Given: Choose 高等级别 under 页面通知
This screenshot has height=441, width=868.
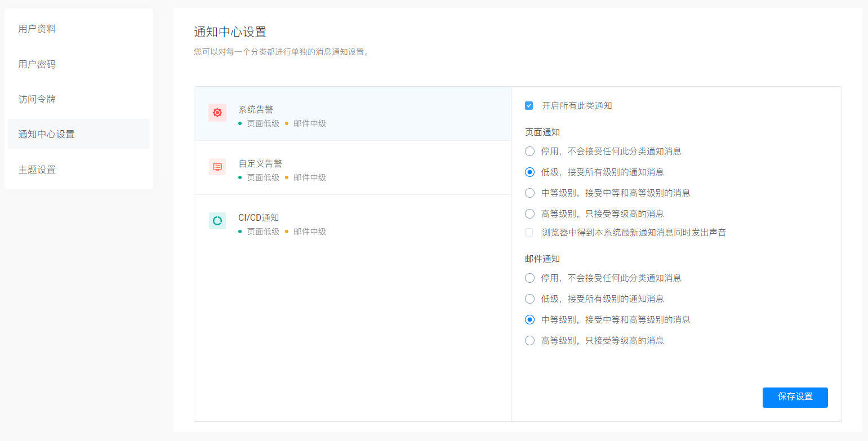Looking at the screenshot, I should tap(529, 213).
